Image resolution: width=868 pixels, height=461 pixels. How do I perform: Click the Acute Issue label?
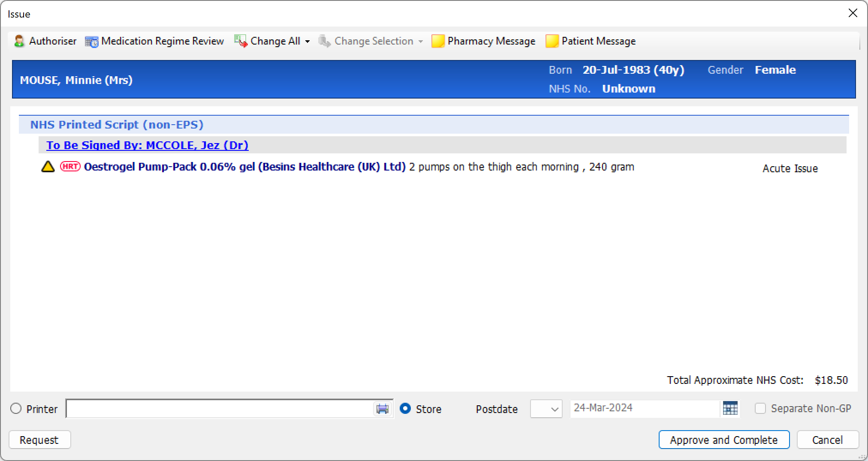pyautogui.click(x=790, y=168)
